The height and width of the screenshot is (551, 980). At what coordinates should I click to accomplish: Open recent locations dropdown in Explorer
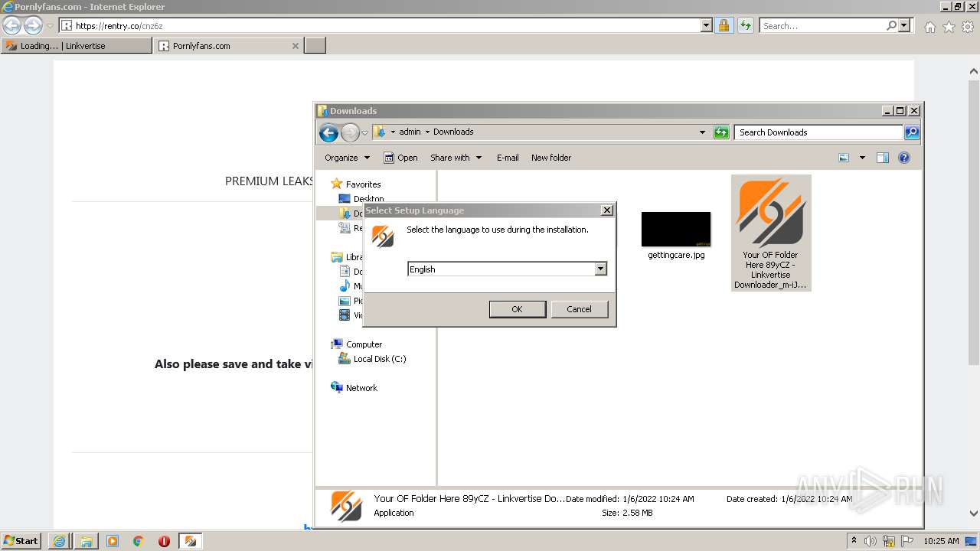(x=365, y=132)
